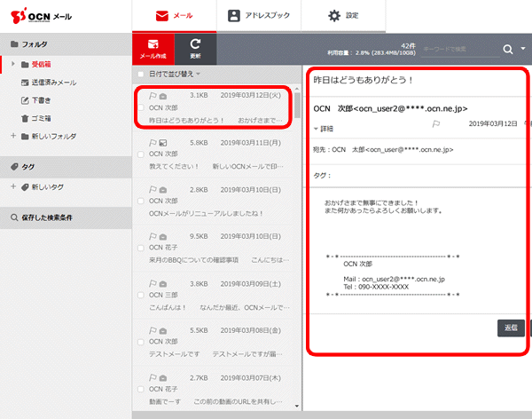Click the mail list scroll-up arrow
532x419 pixels.
(297, 89)
